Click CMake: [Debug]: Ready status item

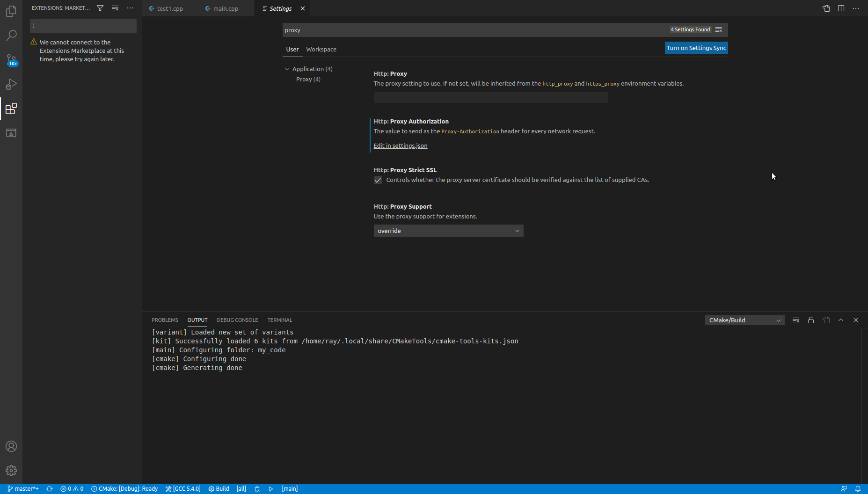(x=124, y=489)
